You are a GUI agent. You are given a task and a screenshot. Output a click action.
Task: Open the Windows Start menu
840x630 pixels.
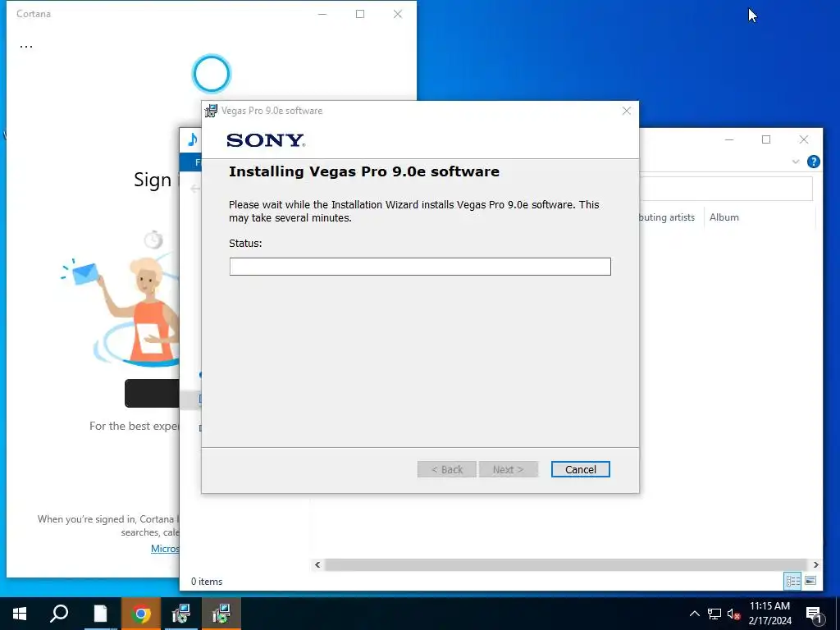coord(20,614)
